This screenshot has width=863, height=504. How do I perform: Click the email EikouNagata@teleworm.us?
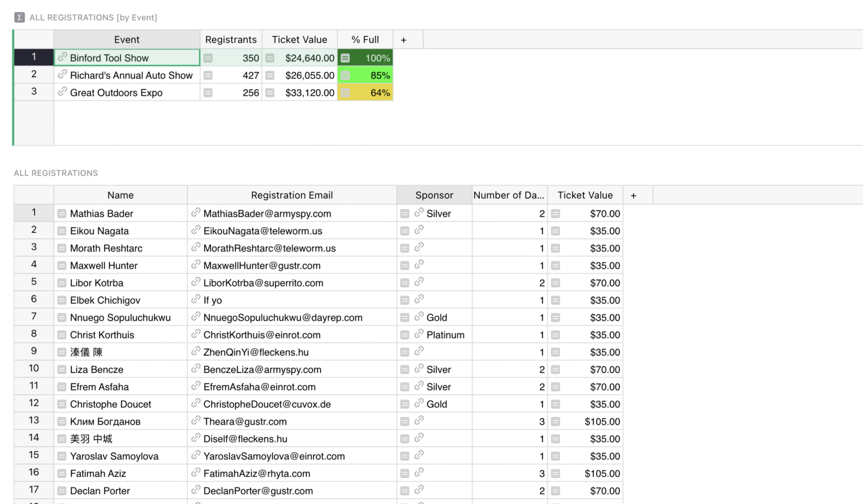pyautogui.click(x=262, y=231)
